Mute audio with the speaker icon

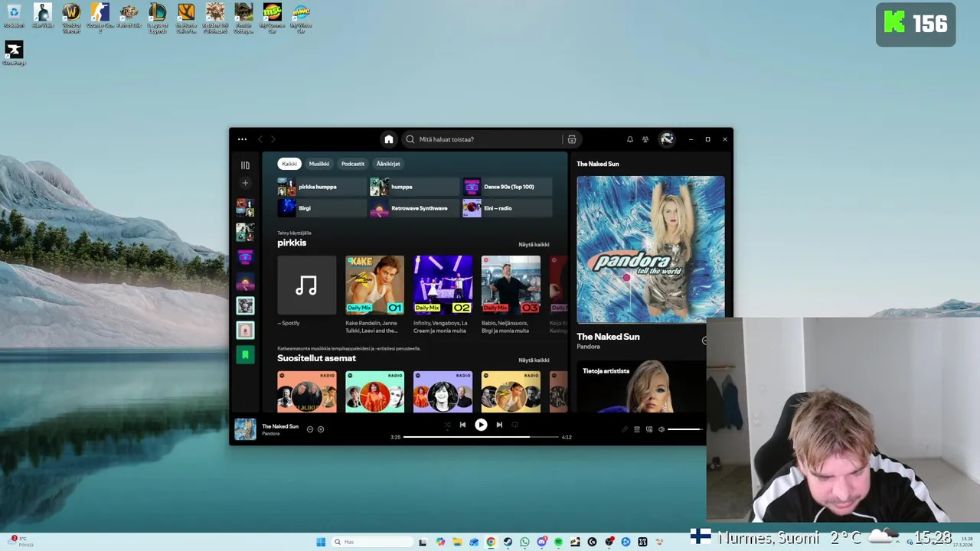coord(661,429)
